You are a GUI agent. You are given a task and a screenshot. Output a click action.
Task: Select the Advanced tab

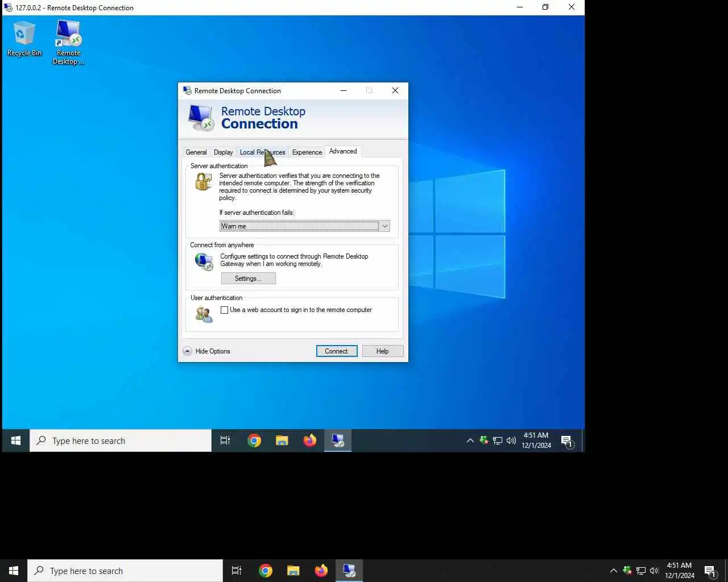click(343, 151)
